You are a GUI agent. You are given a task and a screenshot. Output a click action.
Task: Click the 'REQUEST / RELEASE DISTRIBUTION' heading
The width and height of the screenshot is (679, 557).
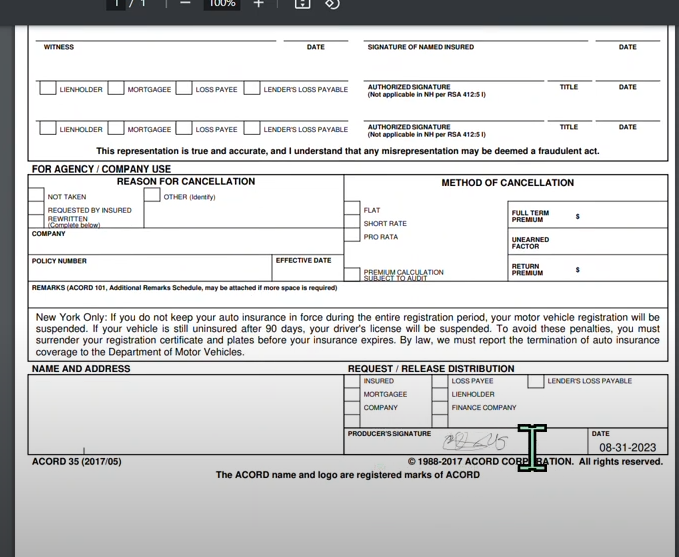click(431, 369)
